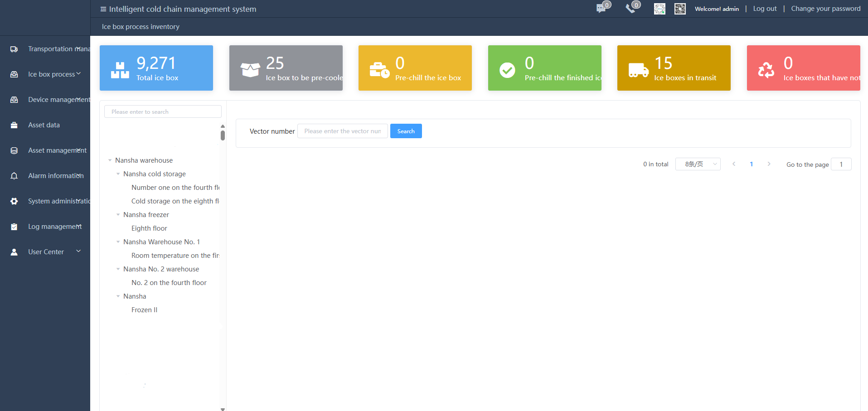The width and height of the screenshot is (868, 411).
Task: Click the hamburger menu collapse icon
Action: 103,9
